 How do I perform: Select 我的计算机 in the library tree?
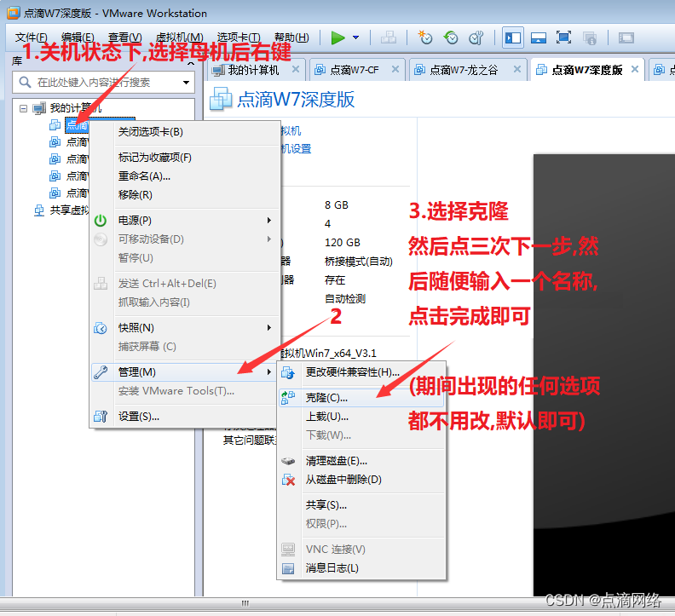click(x=75, y=108)
